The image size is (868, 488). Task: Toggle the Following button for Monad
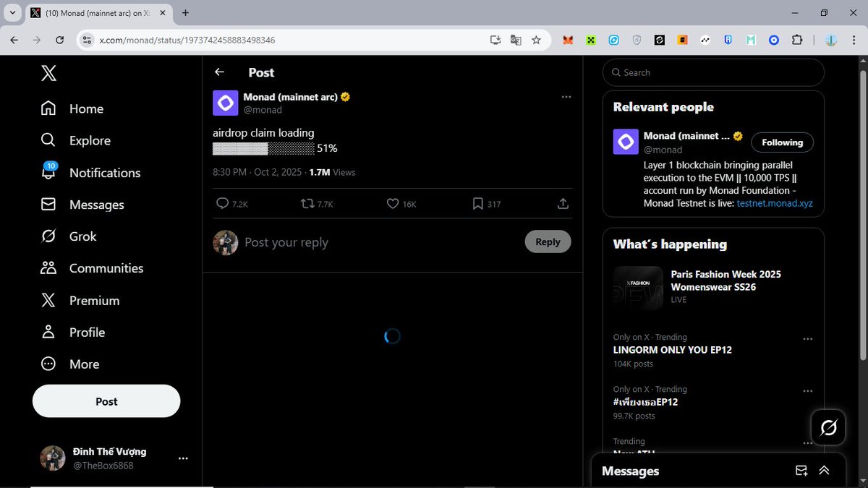click(x=782, y=142)
